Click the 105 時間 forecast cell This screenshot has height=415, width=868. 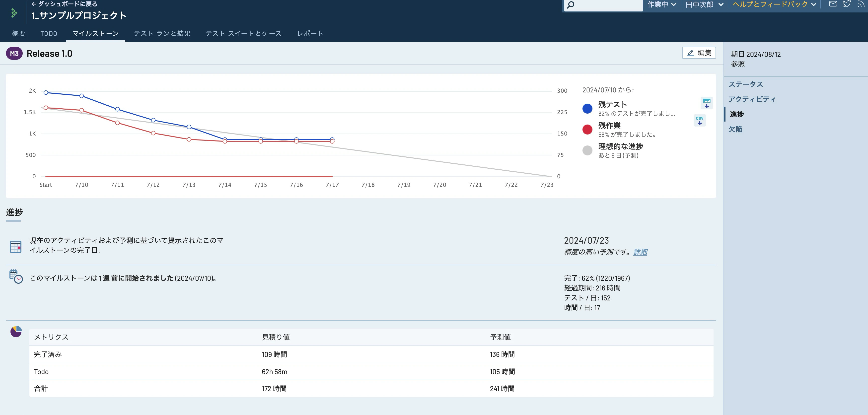[x=503, y=372]
